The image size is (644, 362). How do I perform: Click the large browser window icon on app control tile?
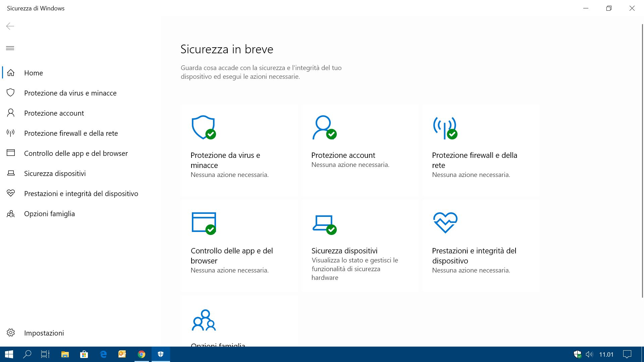coord(204,223)
